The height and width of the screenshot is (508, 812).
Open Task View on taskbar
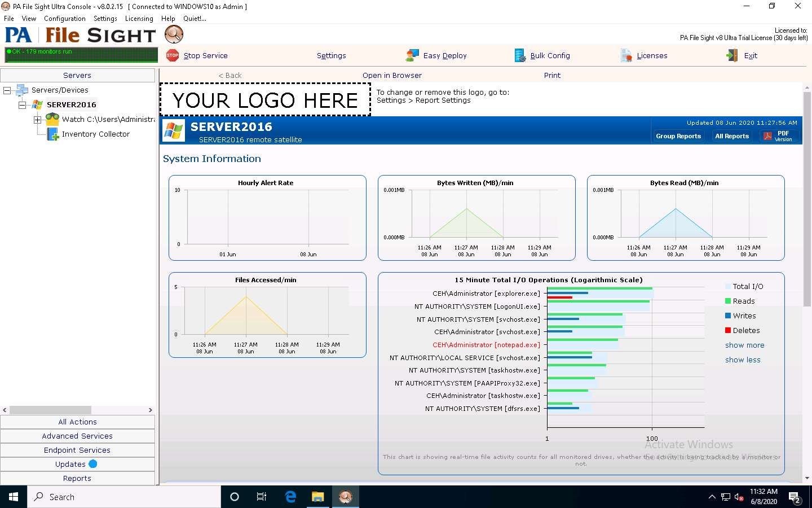(x=262, y=497)
